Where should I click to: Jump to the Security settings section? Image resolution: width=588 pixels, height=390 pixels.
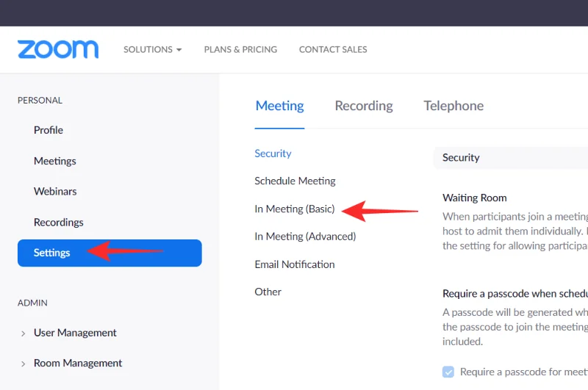click(x=273, y=154)
